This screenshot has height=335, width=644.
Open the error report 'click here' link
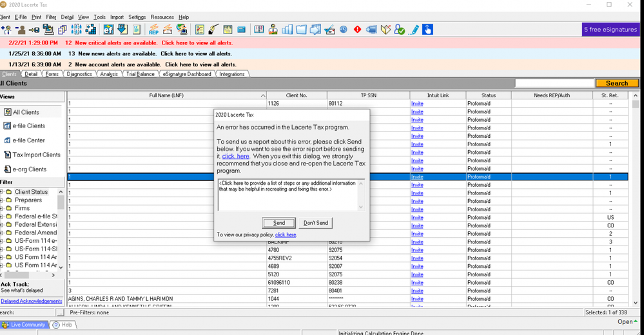pos(236,157)
